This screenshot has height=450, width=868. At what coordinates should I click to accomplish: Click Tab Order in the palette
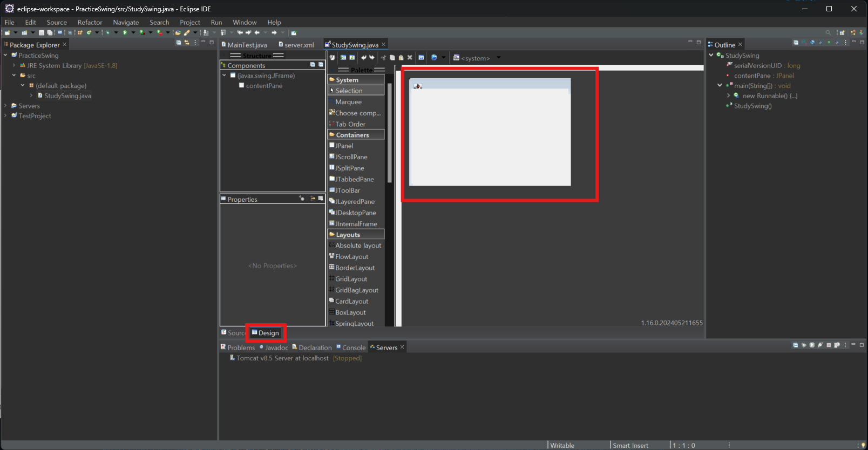tap(347, 124)
